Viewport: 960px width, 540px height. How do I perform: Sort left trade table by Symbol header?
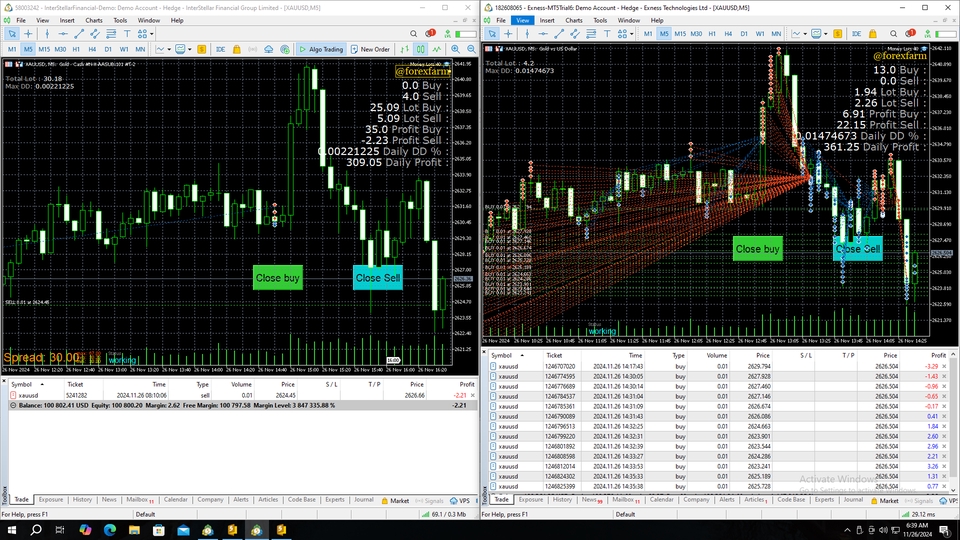pyautogui.click(x=21, y=384)
